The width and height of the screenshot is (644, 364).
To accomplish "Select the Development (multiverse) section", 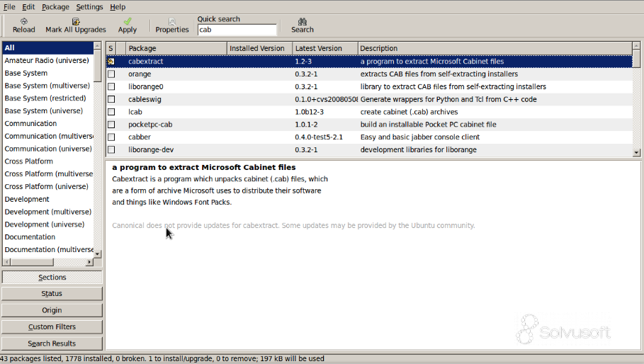I will point(48,212).
